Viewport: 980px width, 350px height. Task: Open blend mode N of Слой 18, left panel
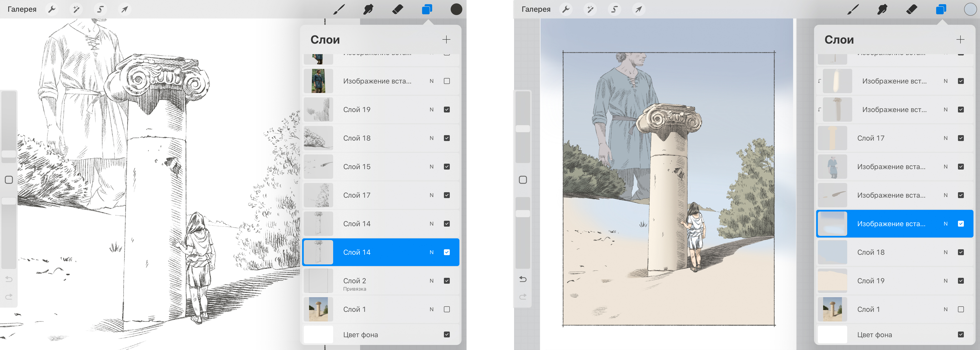(431, 138)
